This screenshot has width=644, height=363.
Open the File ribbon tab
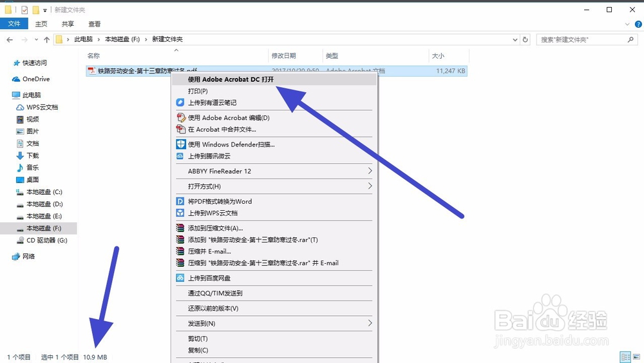point(14,24)
